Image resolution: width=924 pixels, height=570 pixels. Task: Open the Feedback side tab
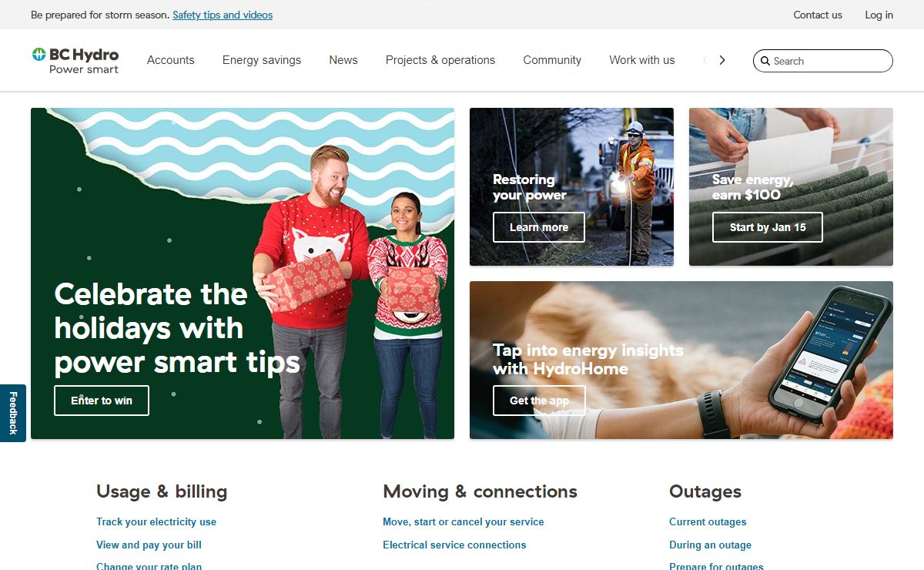point(13,413)
